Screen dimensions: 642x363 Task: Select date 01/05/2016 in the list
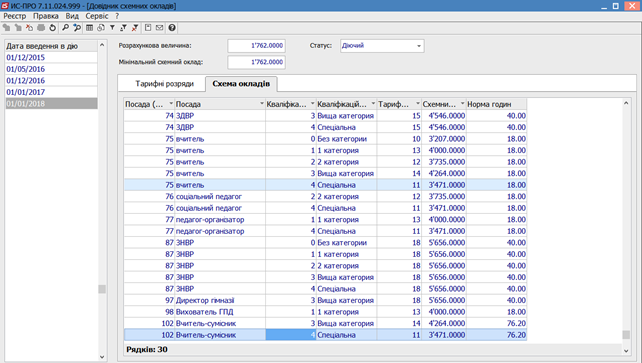[x=51, y=69]
